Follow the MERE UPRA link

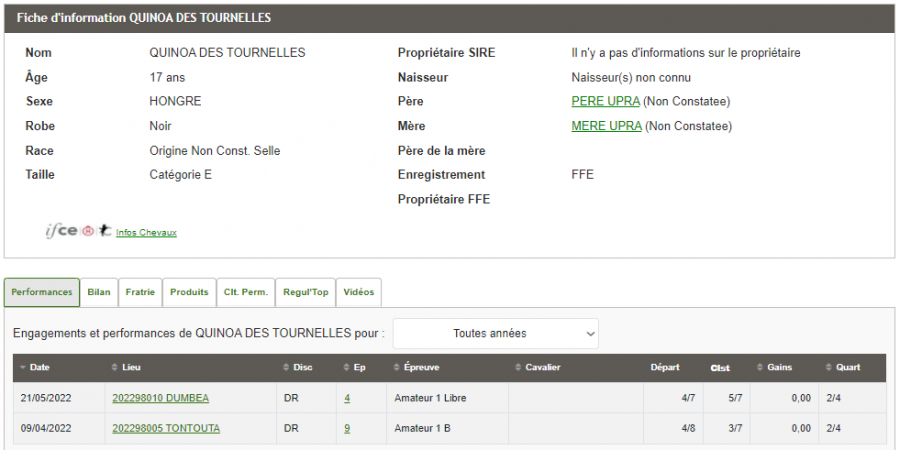606,126
